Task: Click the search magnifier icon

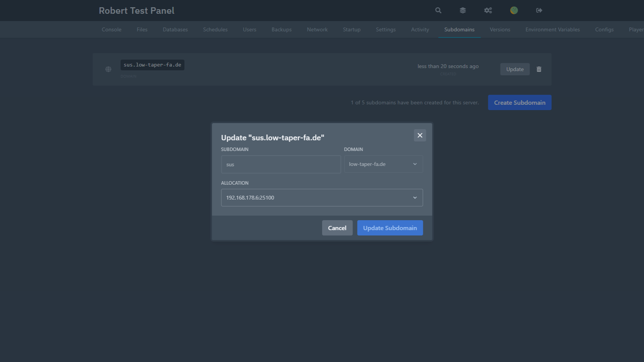Action: 438,10
